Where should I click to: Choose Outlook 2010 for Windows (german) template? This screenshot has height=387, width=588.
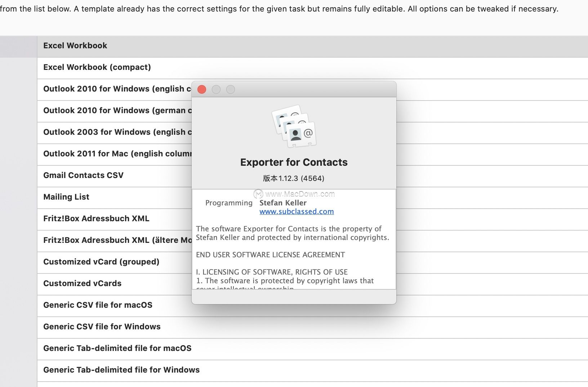click(x=115, y=111)
